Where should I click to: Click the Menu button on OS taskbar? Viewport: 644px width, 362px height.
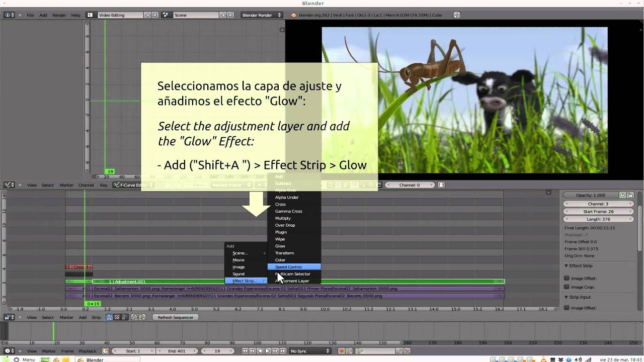coord(24,359)
